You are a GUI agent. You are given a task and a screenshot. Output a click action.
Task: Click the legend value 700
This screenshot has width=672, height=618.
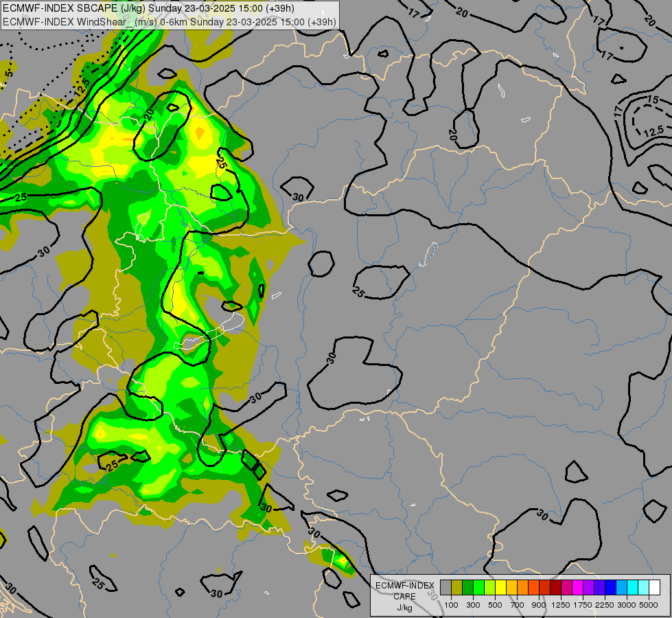point(518,605)
